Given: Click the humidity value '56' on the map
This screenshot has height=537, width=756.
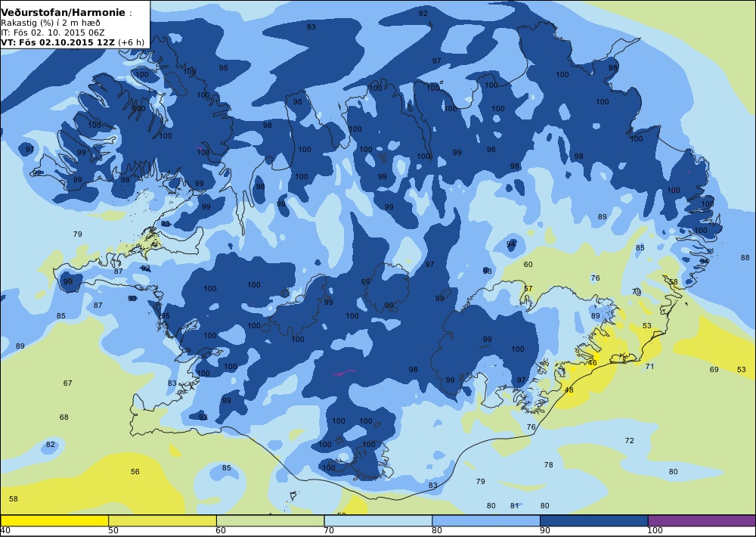Looking at the screenshot, I should [135, 471].
